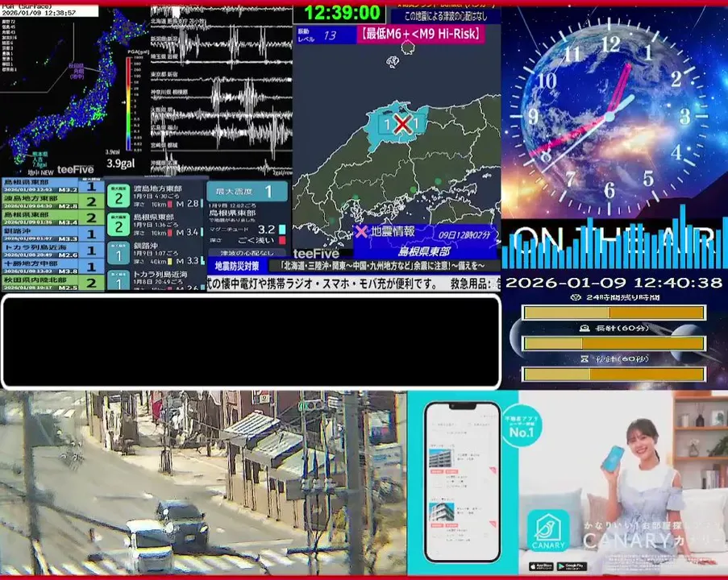Screen dimensions: 728x580
Task: Open the CANARY app logo in the ad
Action: [x=548, y=531]
